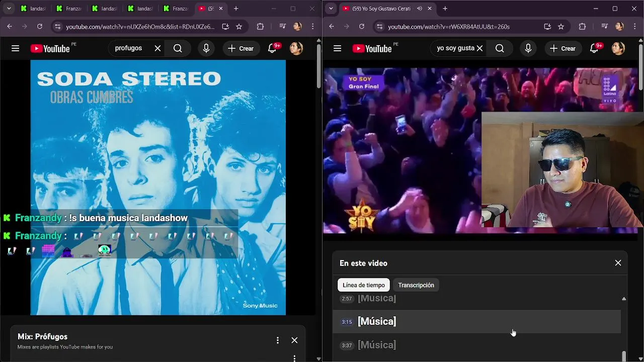Open media controls icon in left window
Screen dimensions: 644x362
(282, 27)
